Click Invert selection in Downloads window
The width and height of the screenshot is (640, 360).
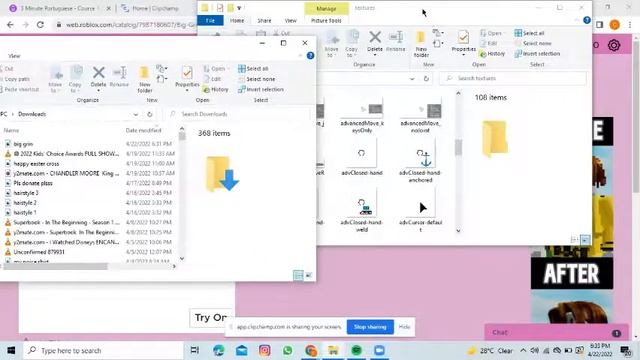point(261,89)
